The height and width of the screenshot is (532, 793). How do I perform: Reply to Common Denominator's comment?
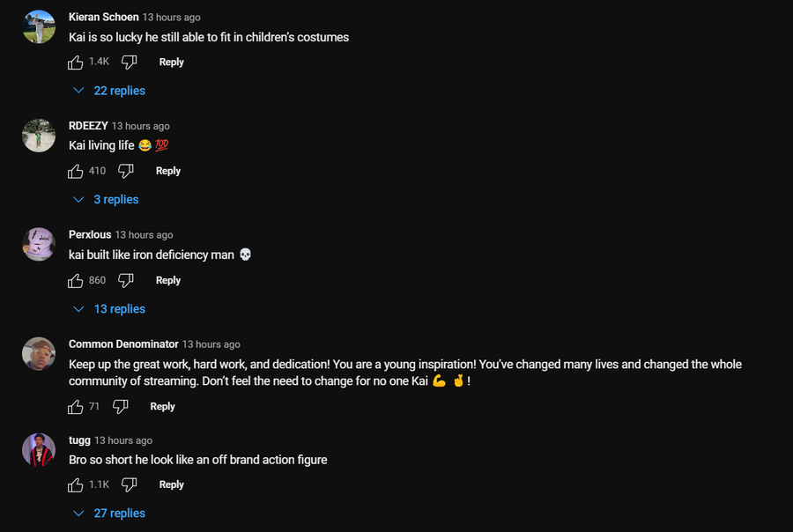(162, 406)
